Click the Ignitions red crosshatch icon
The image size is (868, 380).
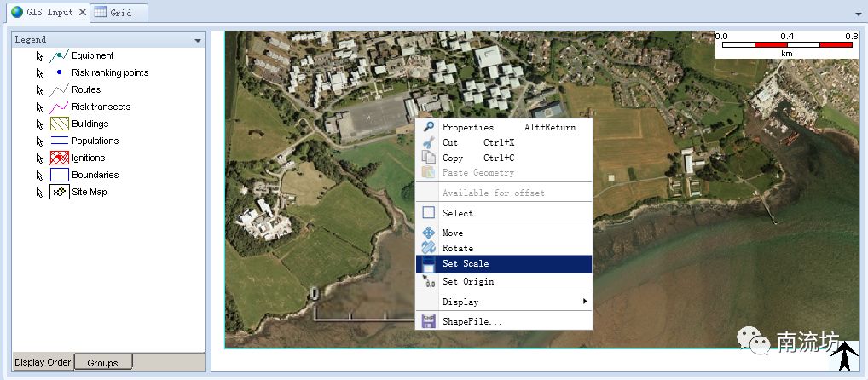tap(59, 158)
